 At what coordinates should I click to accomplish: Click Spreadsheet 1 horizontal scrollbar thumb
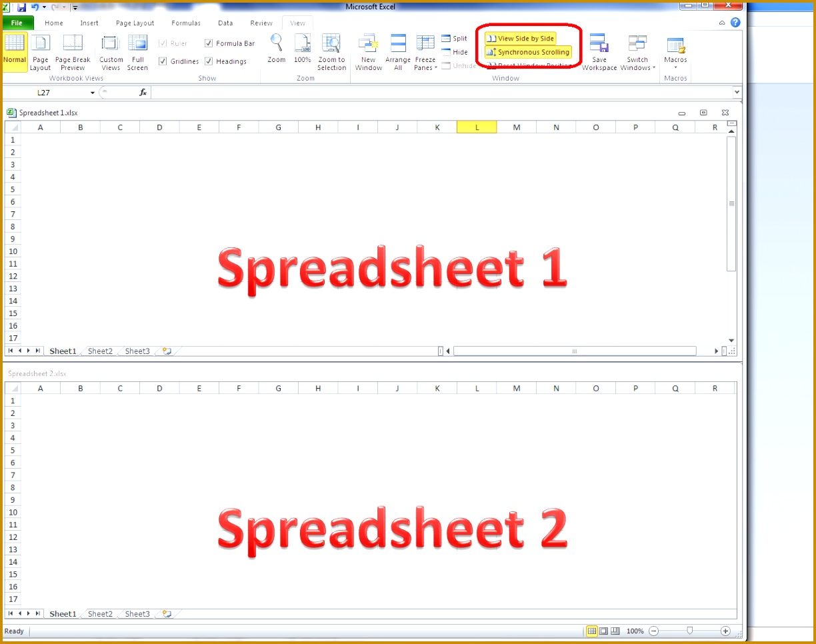coord(575,351)
